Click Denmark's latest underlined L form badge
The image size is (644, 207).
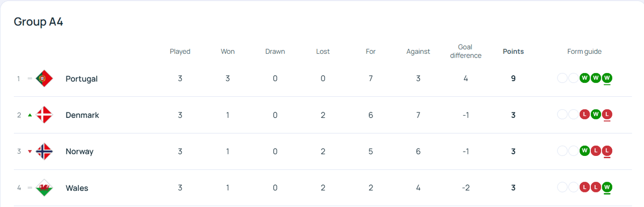pos(607,115)
